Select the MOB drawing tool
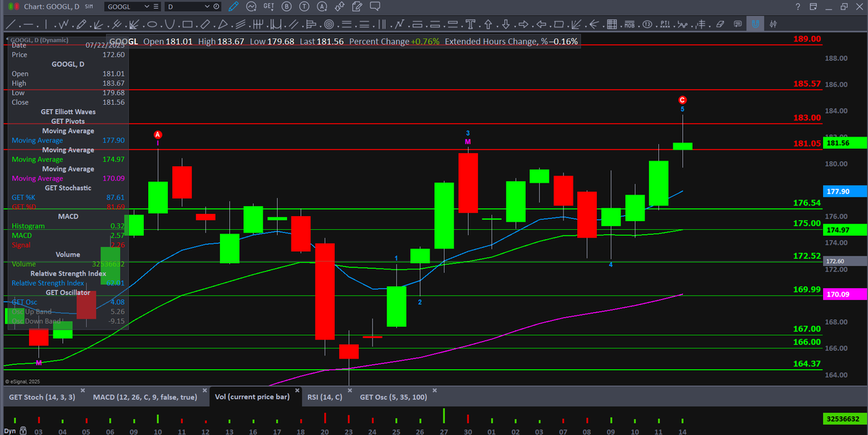Image resolution: width=868 pixels, height=435 pixels. click(x=629, y=25)
